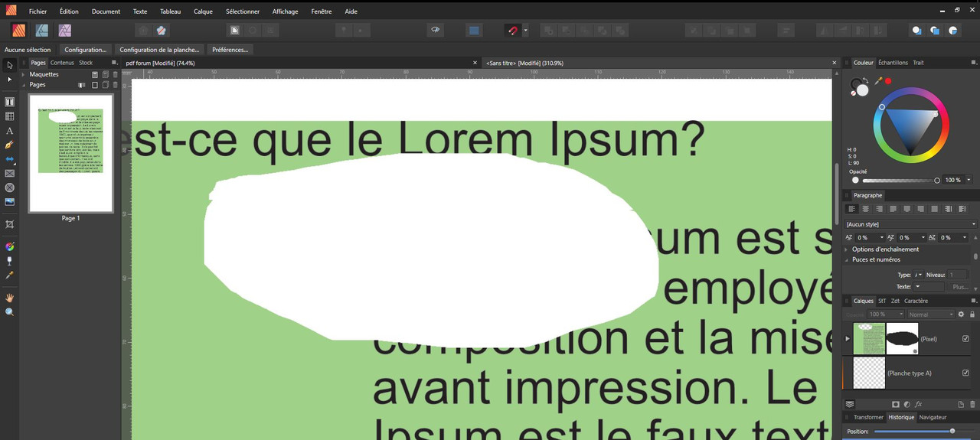Open layer effects fx icon
Image resolution: width=980 pixels, height=440 pixels.
[918, 404]
